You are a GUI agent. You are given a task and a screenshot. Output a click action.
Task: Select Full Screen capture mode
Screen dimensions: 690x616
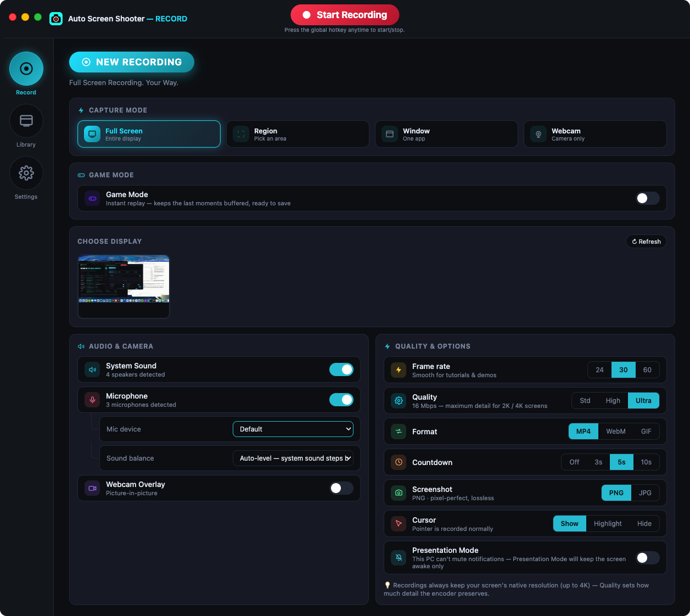point(149,134)
